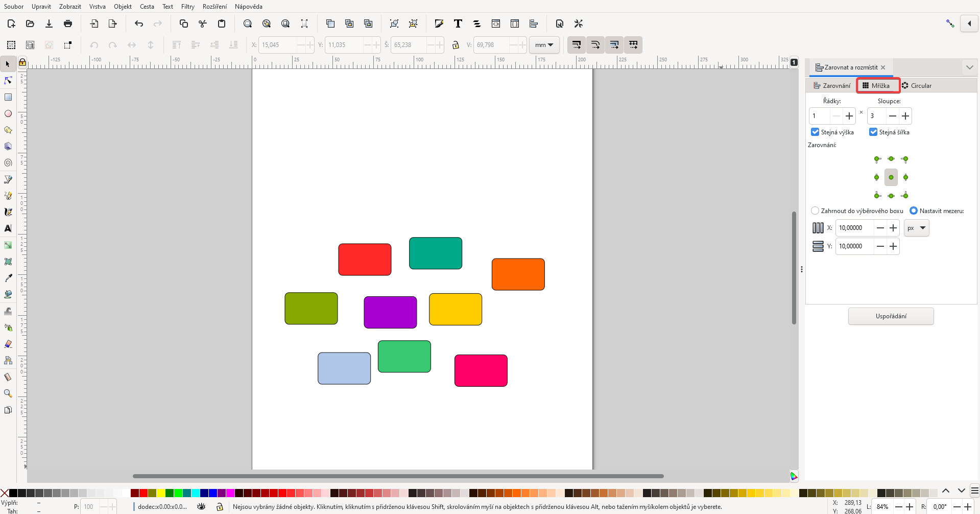Select the Node editing tool
The width and height of the screenshot is (980, 514).
tap(8, 80)
